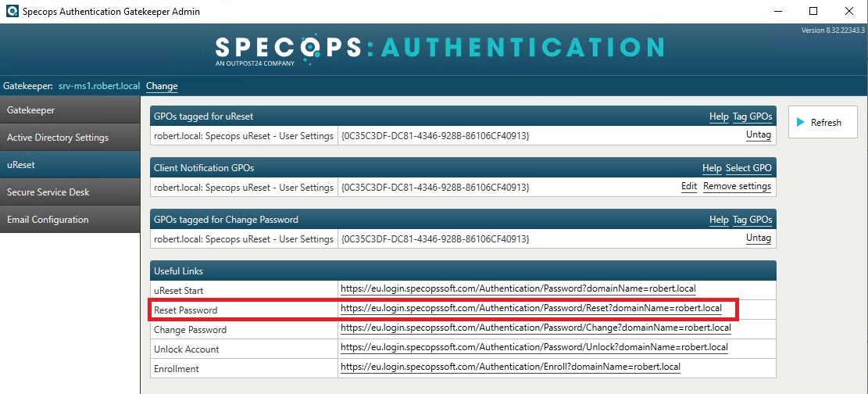Click the Version 8.32.22343.3 text
Viewport: 868px width, 394px height.
coord(833,30)
